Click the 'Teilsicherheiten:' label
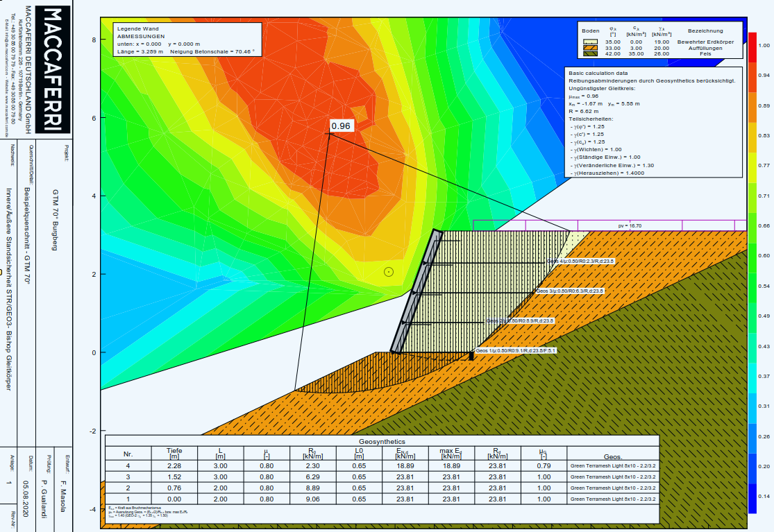 point(591,119)
